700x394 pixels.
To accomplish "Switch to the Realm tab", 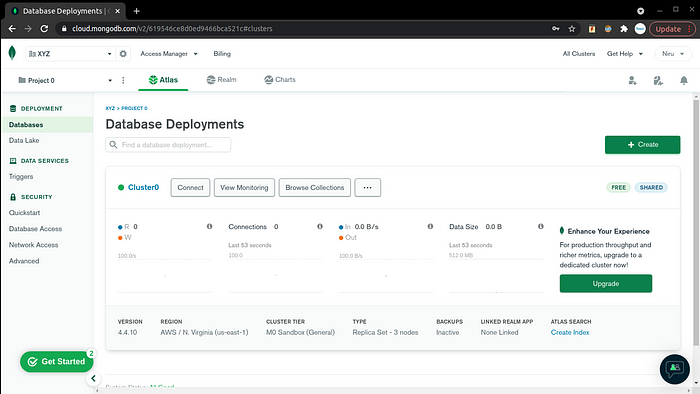I will click(221, 80).
